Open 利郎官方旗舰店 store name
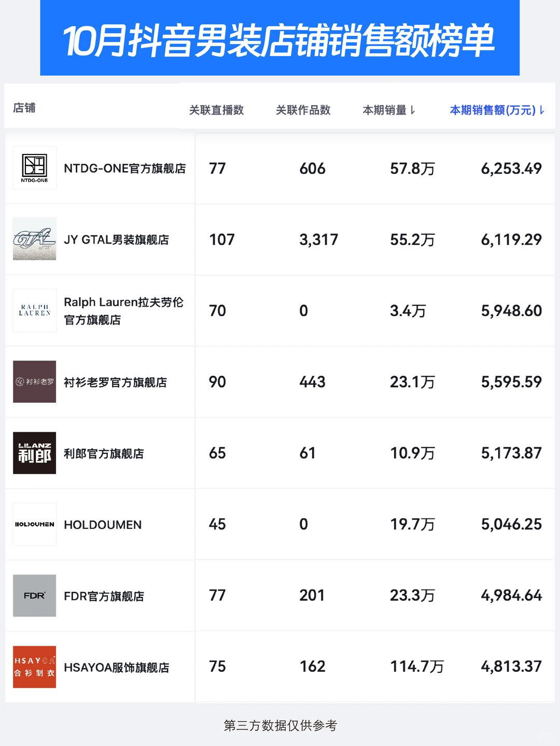Image resolution: width=560 pixels, height=746 pixels. tap(104, 454)
